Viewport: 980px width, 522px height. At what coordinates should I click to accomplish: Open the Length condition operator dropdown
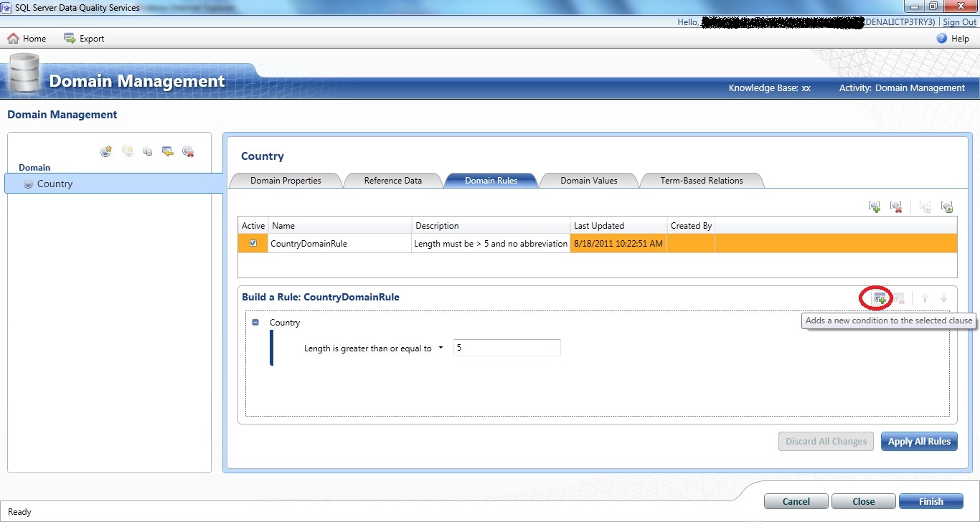coord(440,348)
